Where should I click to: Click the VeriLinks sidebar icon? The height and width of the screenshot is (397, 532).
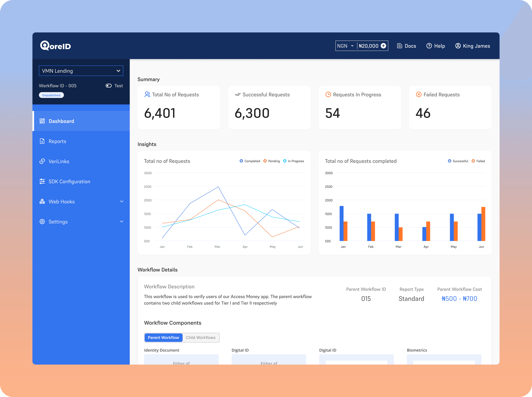42,161
